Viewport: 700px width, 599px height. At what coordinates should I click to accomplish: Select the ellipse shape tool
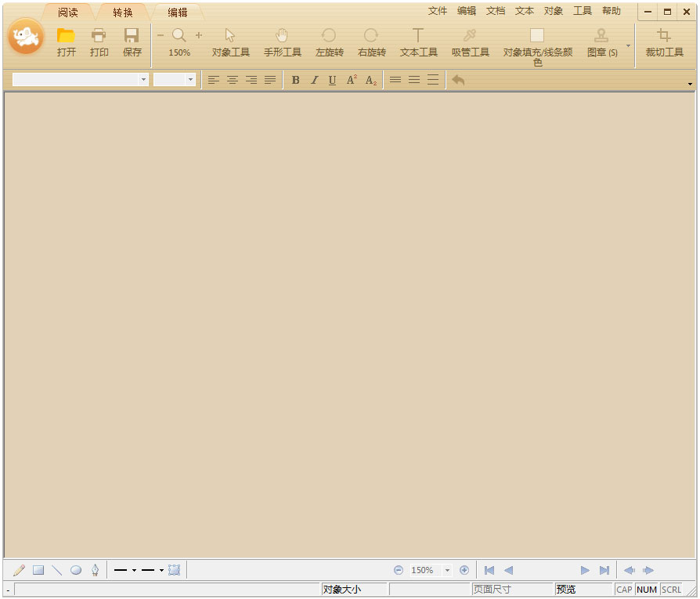[76, 570]
